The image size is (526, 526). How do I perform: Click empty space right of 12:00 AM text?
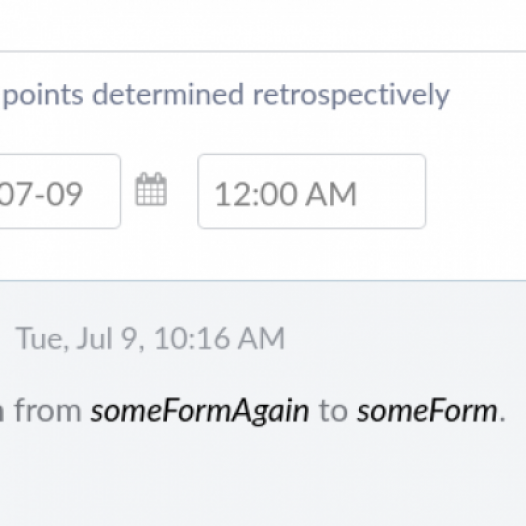(x=391, y=192)
